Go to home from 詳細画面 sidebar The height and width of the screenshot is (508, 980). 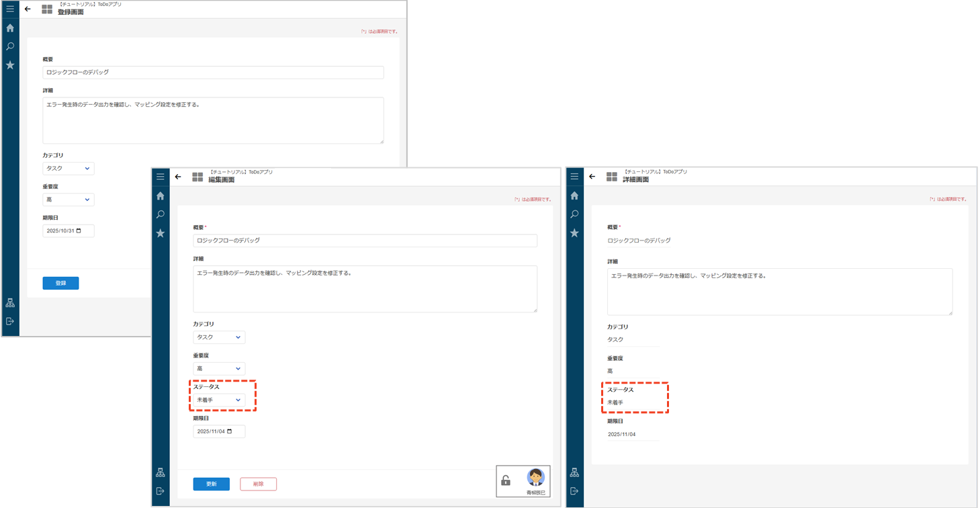(x=574, y=196)
